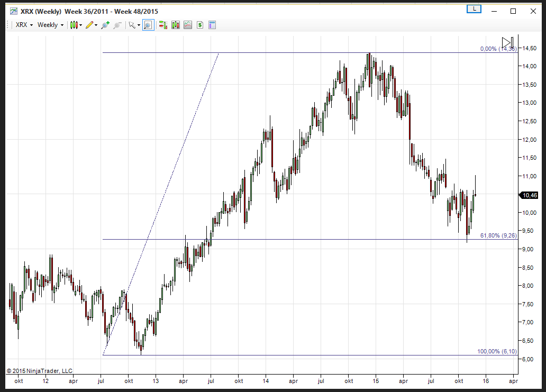Click the greyed zoom out magnifier icon
Viewport: 546px width, 392px height.
coord(117,25)
